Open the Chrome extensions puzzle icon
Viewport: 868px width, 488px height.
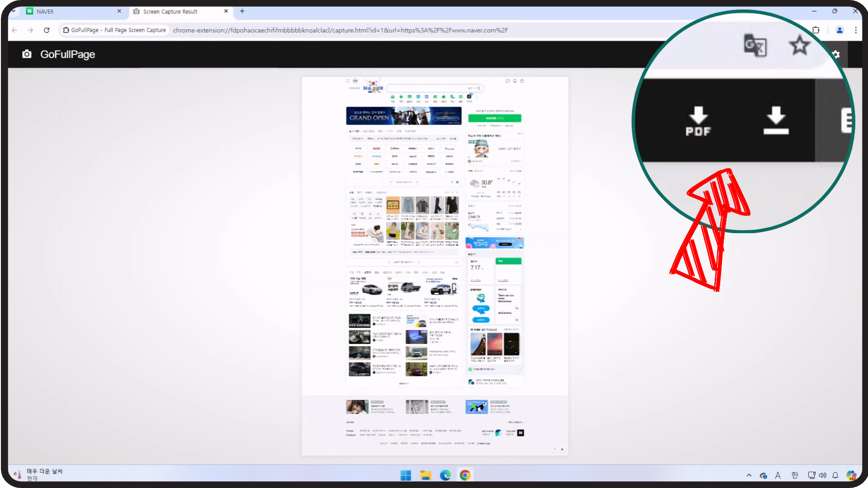click(816, 30)
